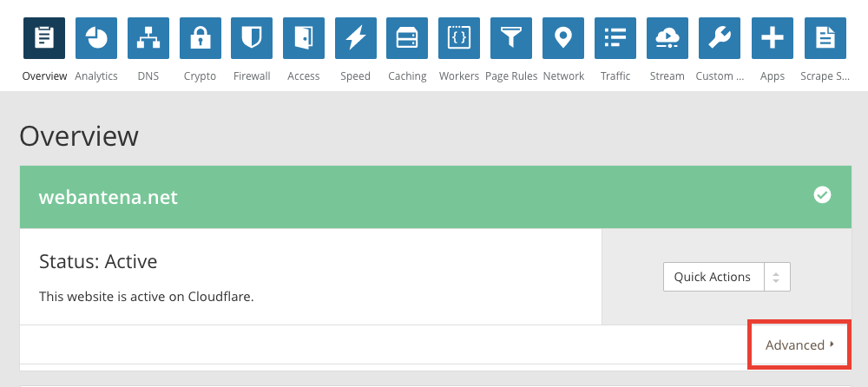The height and width of the screenshot is (387, 868).
Task: Open the Firewall shield icon
Action: coord(252,38)
